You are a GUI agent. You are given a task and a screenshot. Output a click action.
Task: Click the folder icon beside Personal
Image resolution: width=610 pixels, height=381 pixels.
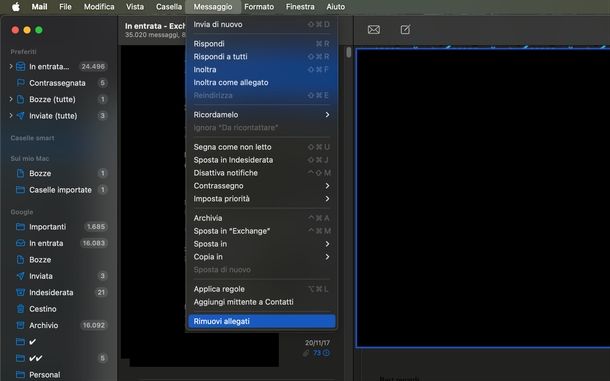pyautogui.click(x=21, y=374)
